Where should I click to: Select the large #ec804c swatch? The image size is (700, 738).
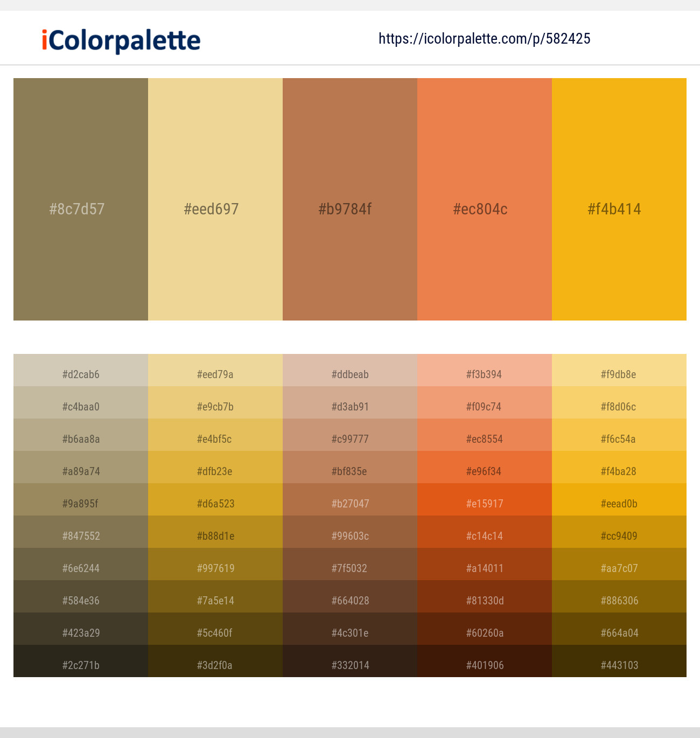click(484, 199)
